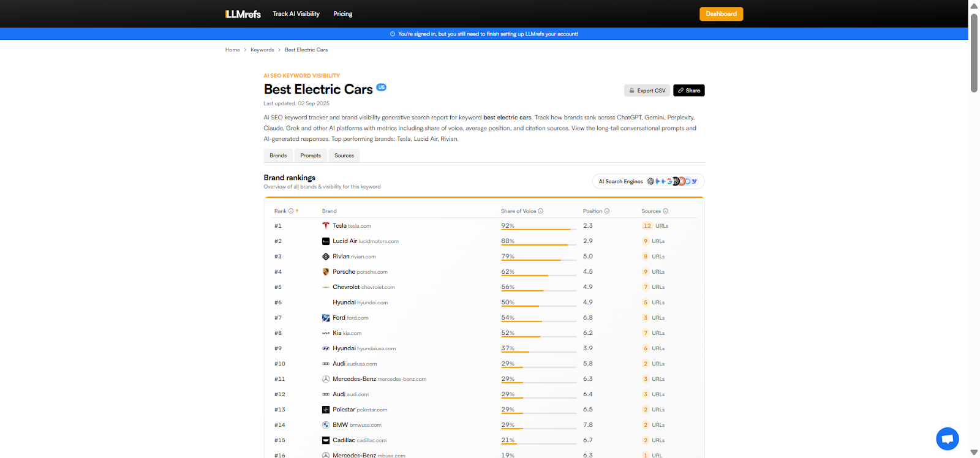Open Track AI Visibility menu

click(x=296, y=14)
